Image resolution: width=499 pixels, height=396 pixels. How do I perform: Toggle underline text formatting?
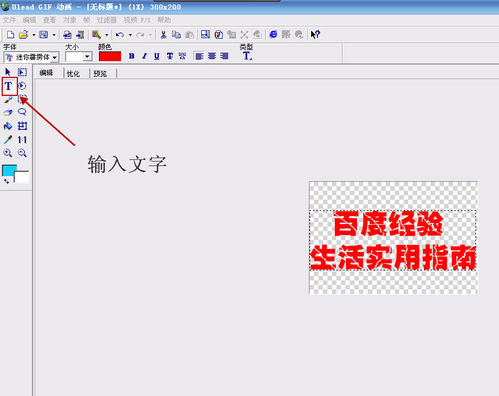[x=157, y=56]
